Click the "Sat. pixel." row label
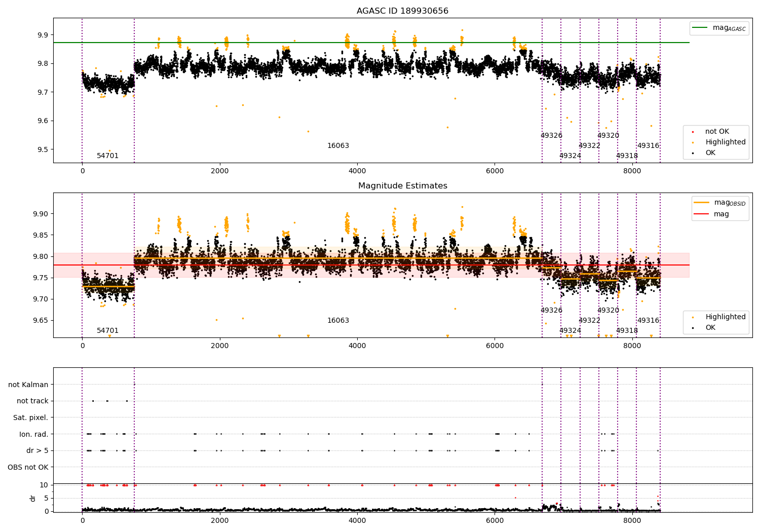 pyautogui.click(x=31, y=417)
